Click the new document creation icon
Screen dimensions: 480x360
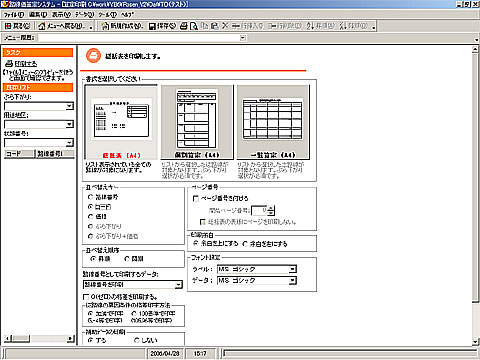click(105, 26)
